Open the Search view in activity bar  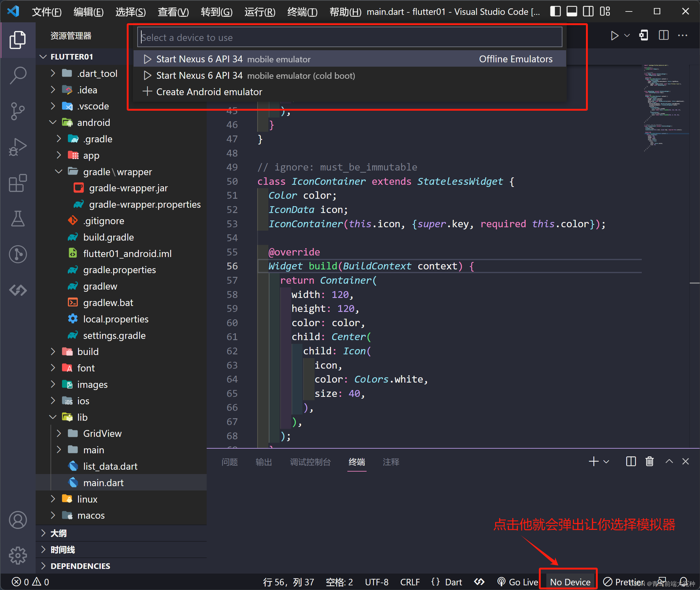coord(18,75)
